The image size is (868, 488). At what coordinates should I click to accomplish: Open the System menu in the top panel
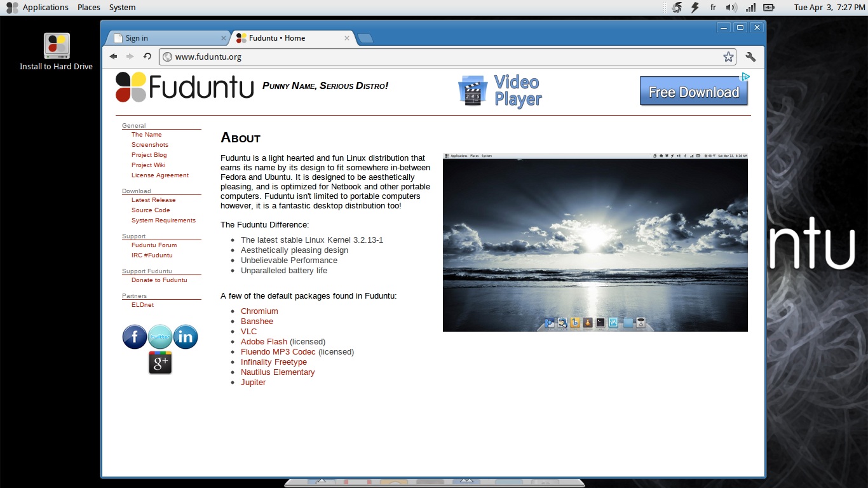(122, 8)
